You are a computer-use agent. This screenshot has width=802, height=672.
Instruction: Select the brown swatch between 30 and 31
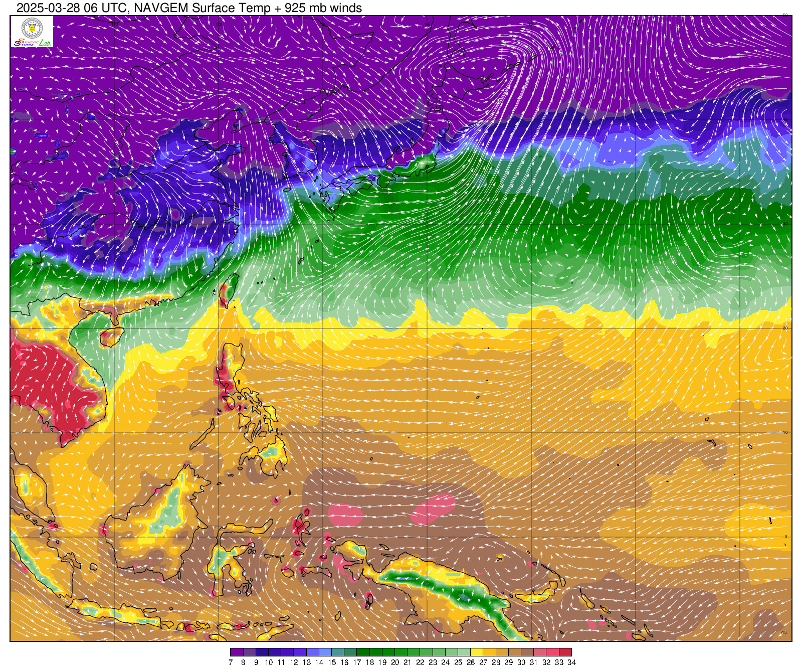tap(527, 652)
